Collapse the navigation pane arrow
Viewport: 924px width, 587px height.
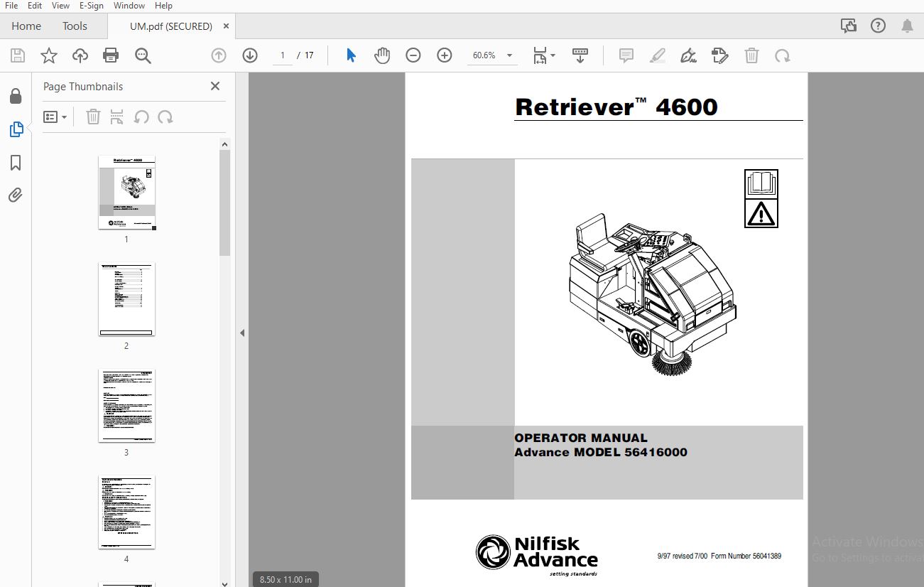click(241, 333)
